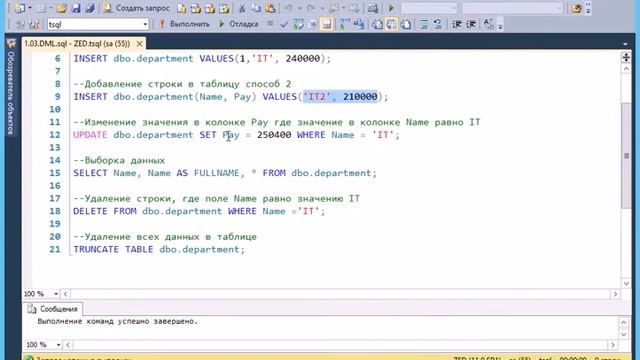Click the green Start debugging arrow
This screenshot has width=640, height=360.
point(391,8)
